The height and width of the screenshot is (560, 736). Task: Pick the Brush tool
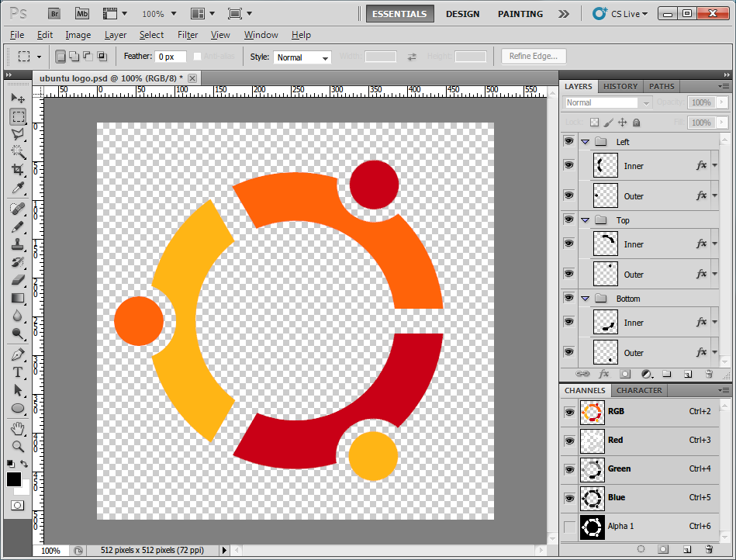[18, 225]
